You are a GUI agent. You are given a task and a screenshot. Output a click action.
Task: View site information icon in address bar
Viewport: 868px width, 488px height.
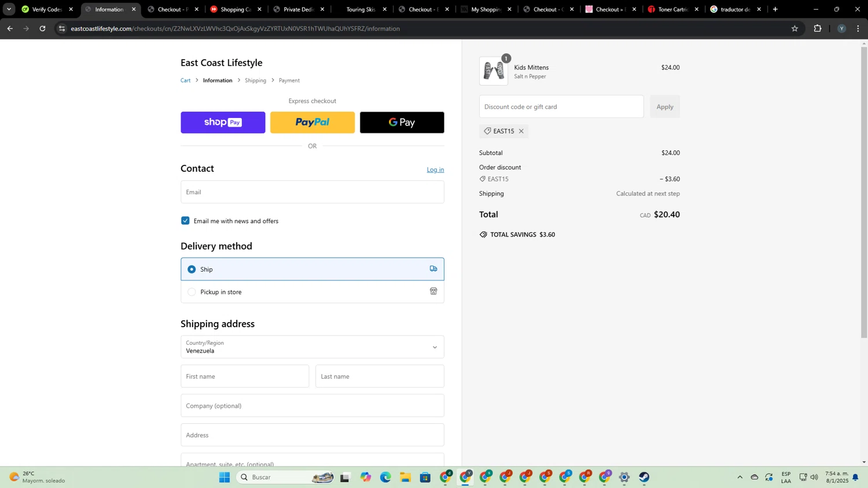pos(62,28)
